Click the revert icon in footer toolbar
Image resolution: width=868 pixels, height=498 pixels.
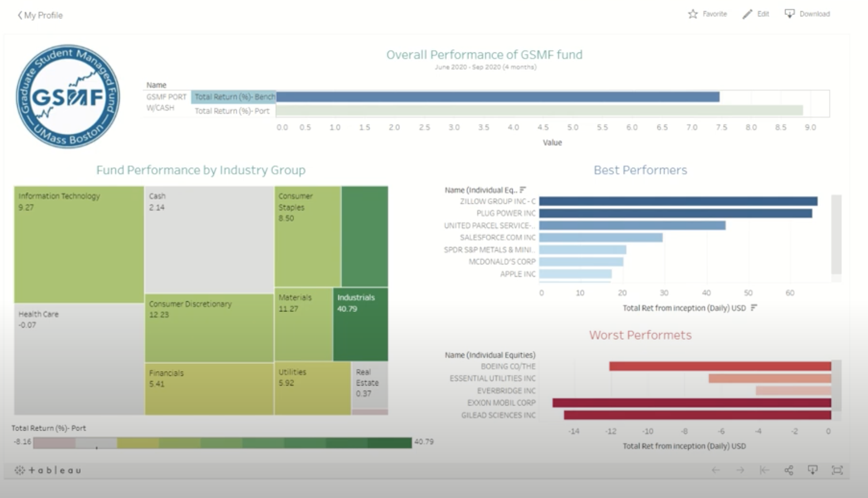pyautogui.click(x=764, y=470)
